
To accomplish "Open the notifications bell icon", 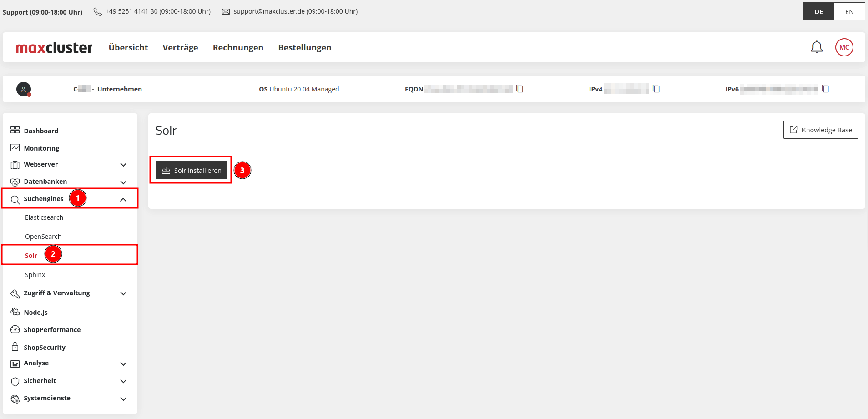I will pyautogui.click(x=817, y=47).
